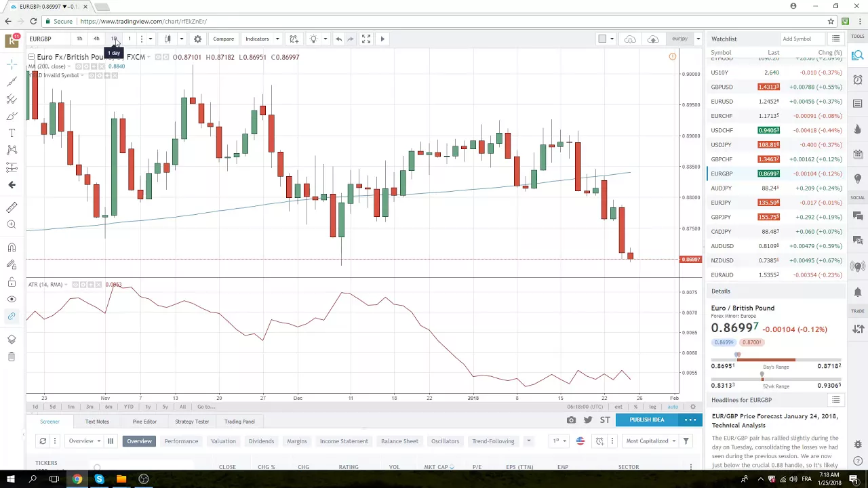Refresh the screener results

(x=43, y=441)
